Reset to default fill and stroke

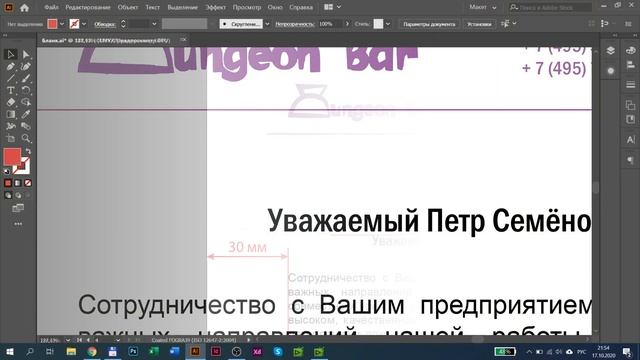7,171
